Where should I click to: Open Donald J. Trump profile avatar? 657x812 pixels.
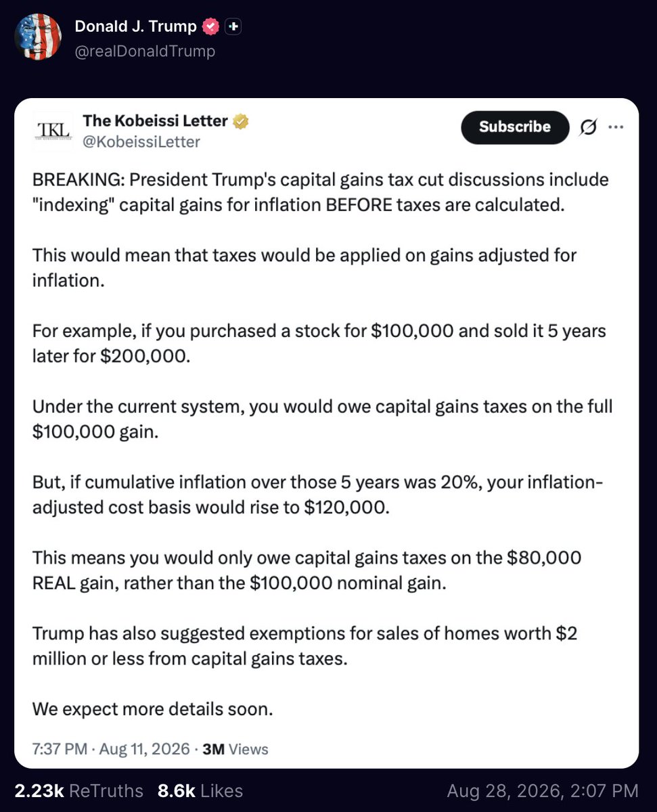tap(39, 38)
